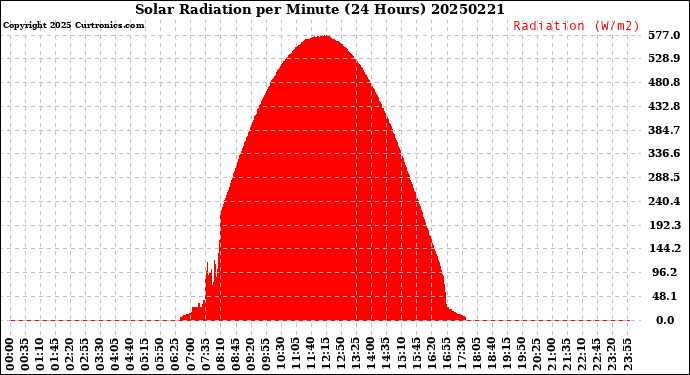Select the 240.4 y-axis value
690x375 pixels.
(x=664, y=201)
